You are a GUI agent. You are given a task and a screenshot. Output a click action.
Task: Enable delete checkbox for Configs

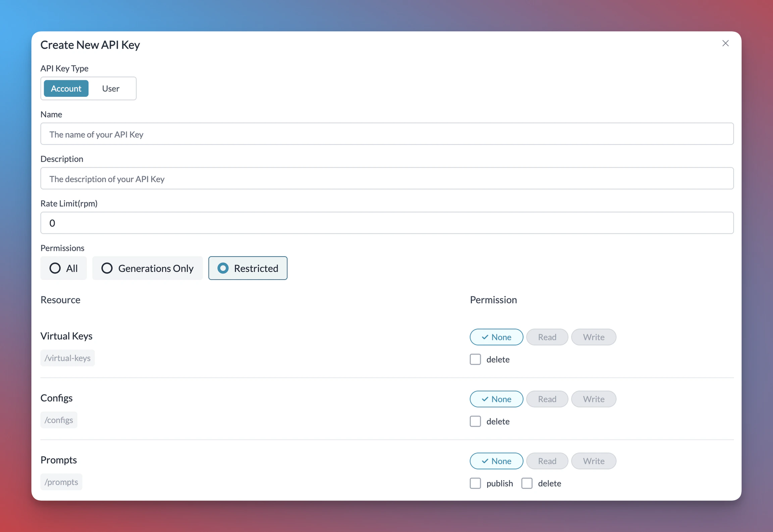tap(475, 421)
